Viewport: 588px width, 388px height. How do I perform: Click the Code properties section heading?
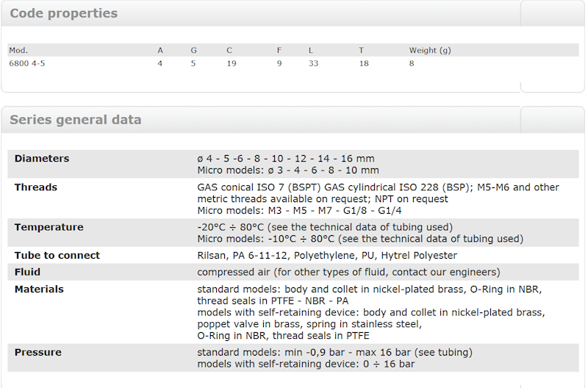(63, 13)
